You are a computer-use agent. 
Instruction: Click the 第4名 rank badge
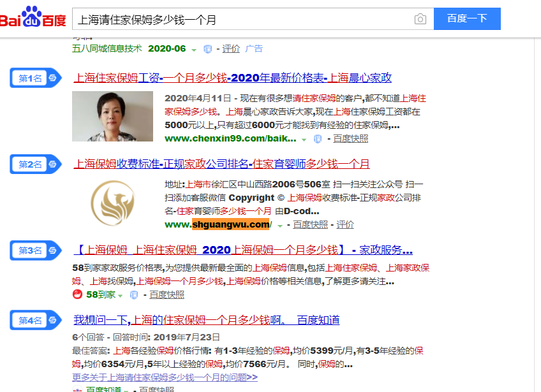(x=36, y=320)
